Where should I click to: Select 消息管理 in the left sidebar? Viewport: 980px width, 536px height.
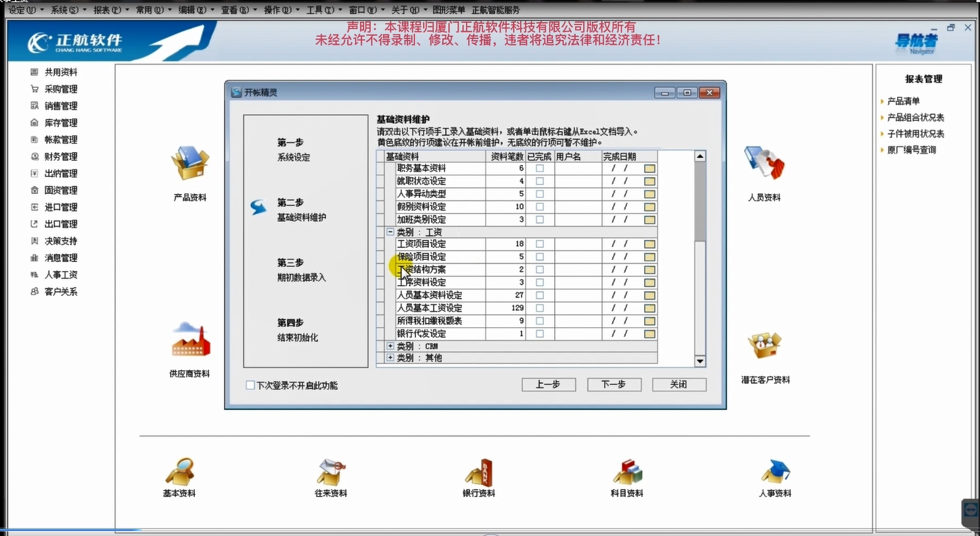coord(61,258)
